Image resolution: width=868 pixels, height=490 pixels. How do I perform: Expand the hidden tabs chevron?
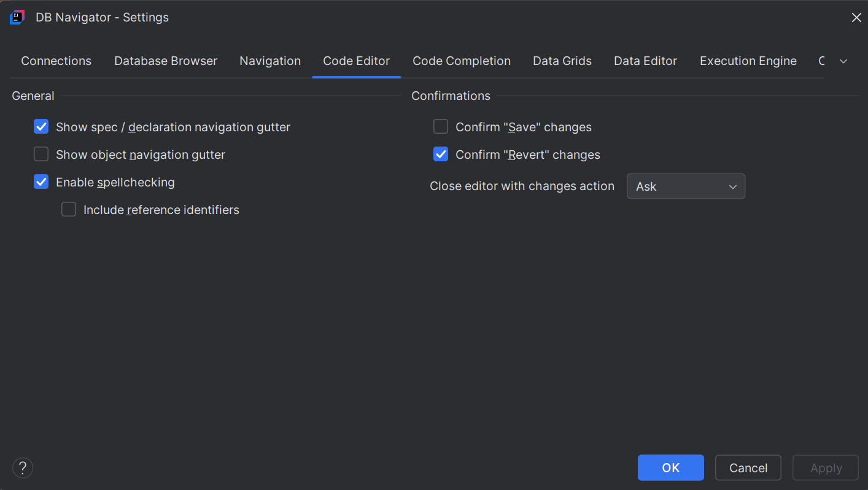pyautogui.click(x=843, y=61)
